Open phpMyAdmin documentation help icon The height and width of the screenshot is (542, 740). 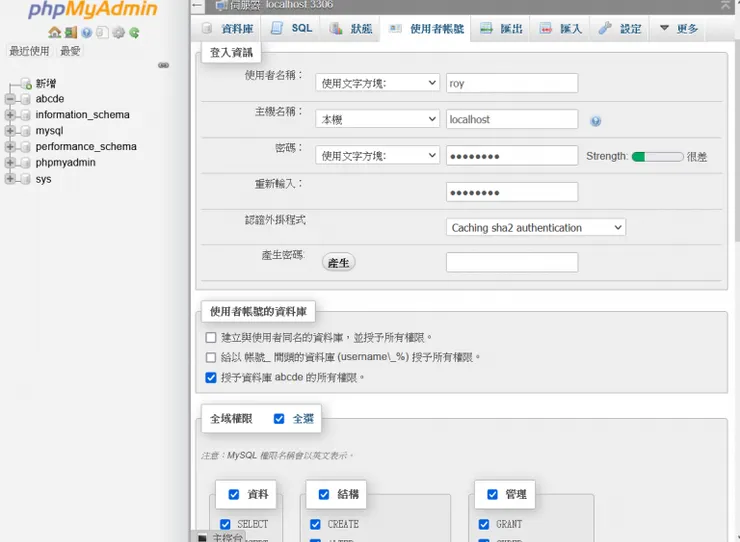(86, 32)
